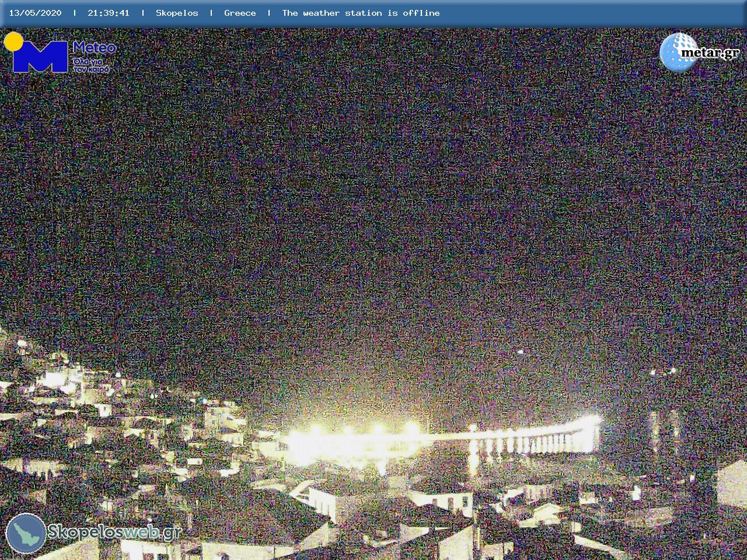Open the Skopelosweb.gr text link
This screenshot has width=747, height=560.
(114, 532)
